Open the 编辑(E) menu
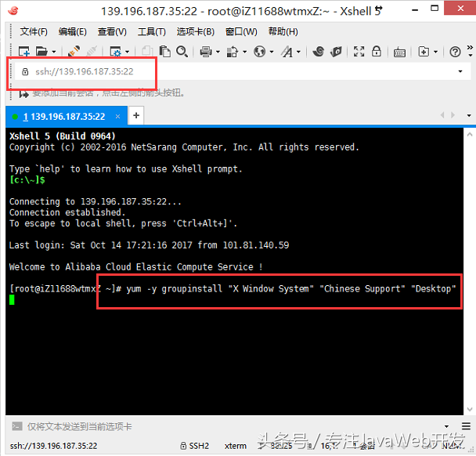Viewport: 476px width, 456px height. coord(73,31)
